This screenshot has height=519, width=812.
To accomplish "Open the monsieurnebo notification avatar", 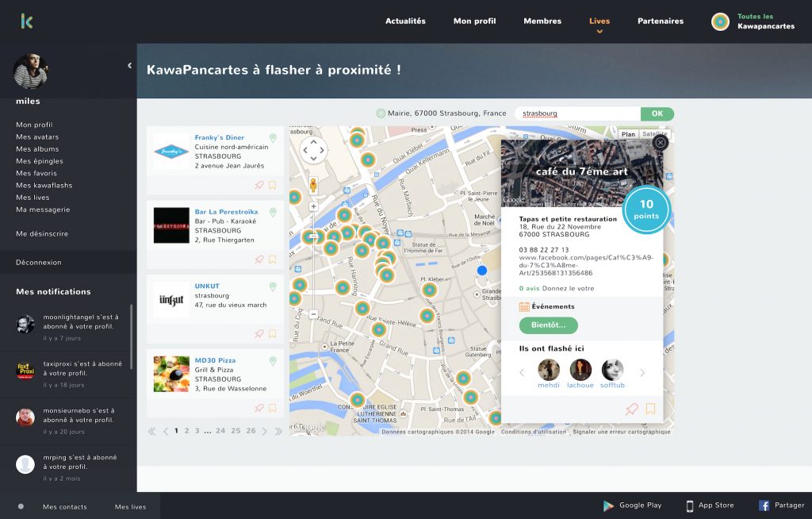I will tap(25, 417).
